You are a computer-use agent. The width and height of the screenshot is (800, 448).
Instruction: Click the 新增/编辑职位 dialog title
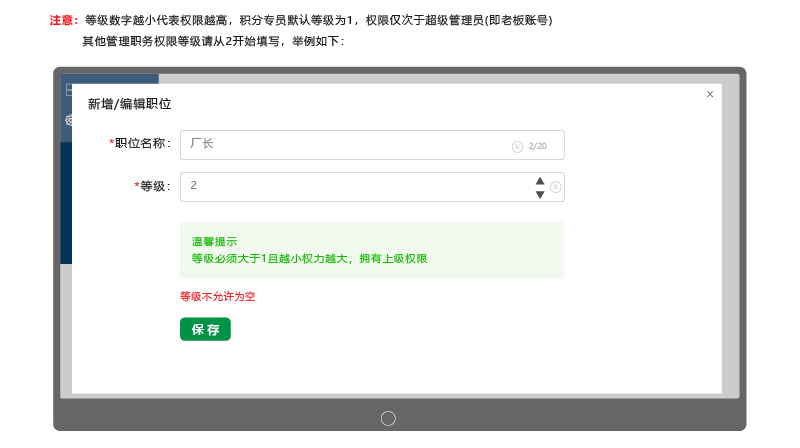coord(129,104)
